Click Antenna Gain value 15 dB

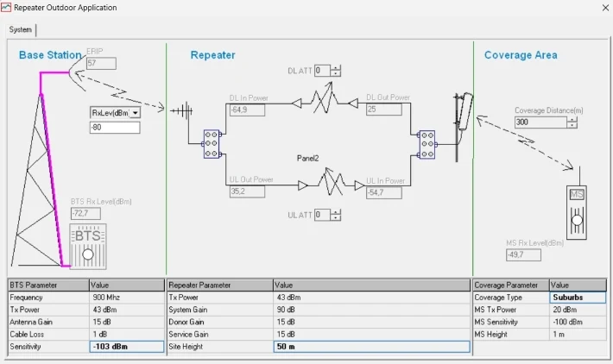pos(127,323)
